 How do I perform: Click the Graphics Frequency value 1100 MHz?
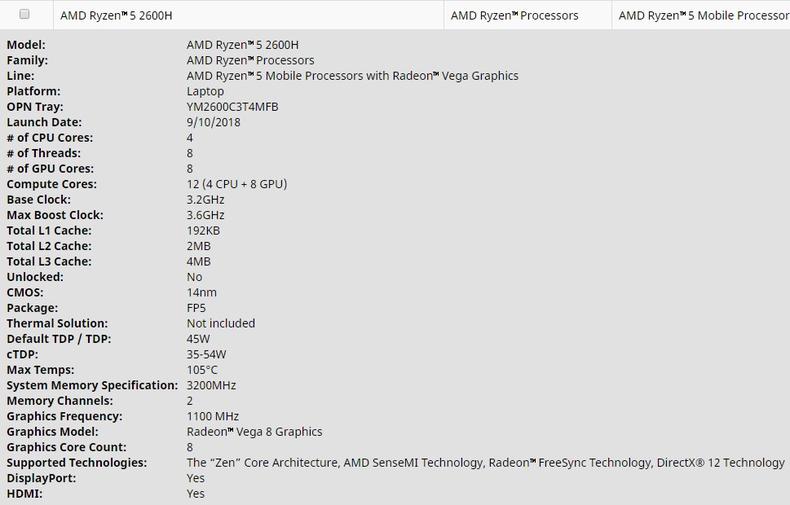(x=215, y=416)
